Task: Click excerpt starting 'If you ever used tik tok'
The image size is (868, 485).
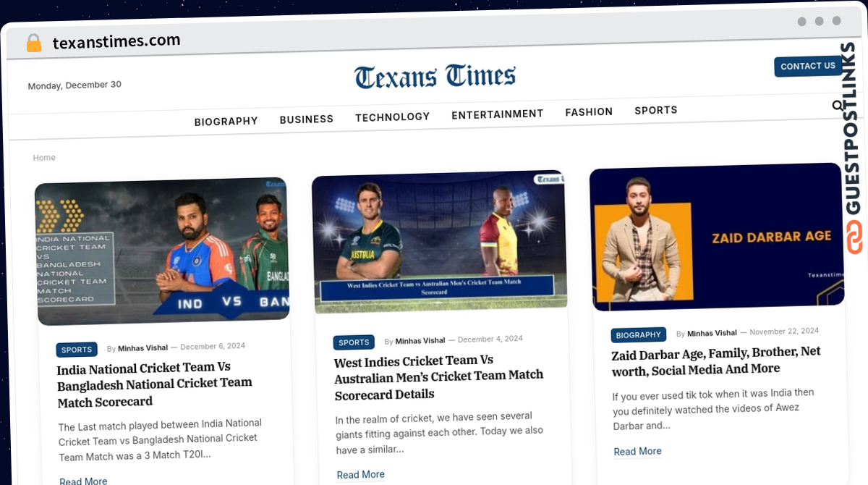Action: click(x=713, y=409)
